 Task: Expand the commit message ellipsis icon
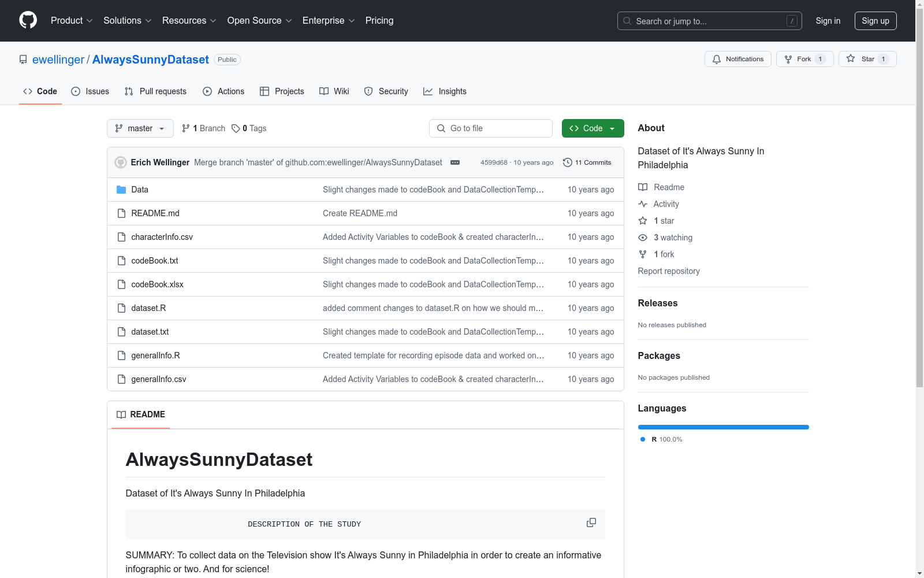point(455,162)
